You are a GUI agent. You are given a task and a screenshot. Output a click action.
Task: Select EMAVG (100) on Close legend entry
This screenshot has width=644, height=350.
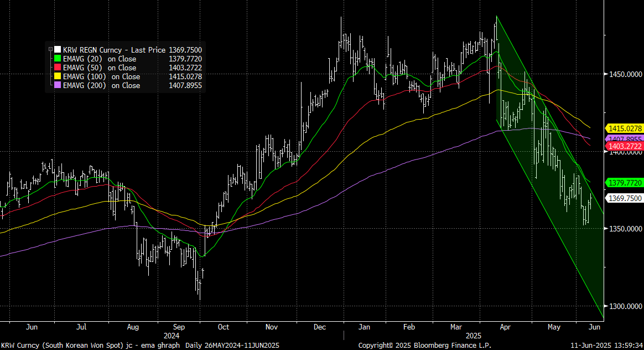tap(101, 76)
